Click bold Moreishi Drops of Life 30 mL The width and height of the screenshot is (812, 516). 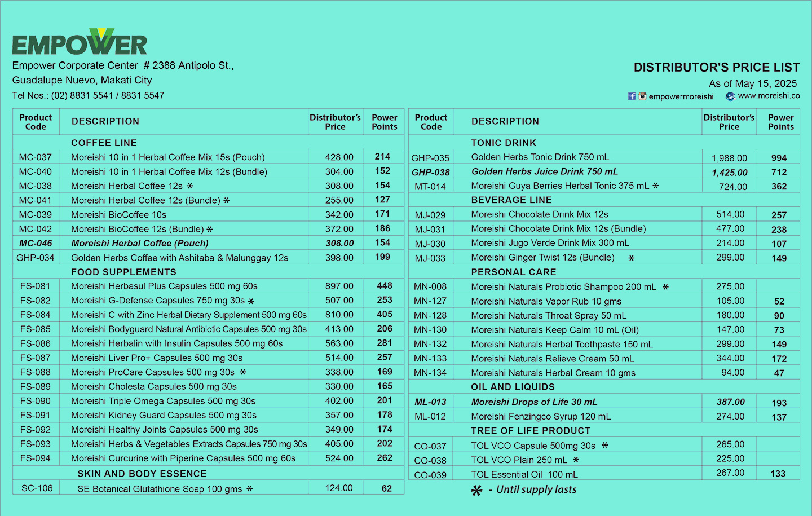pyautogui.click(x=535, y=402)
